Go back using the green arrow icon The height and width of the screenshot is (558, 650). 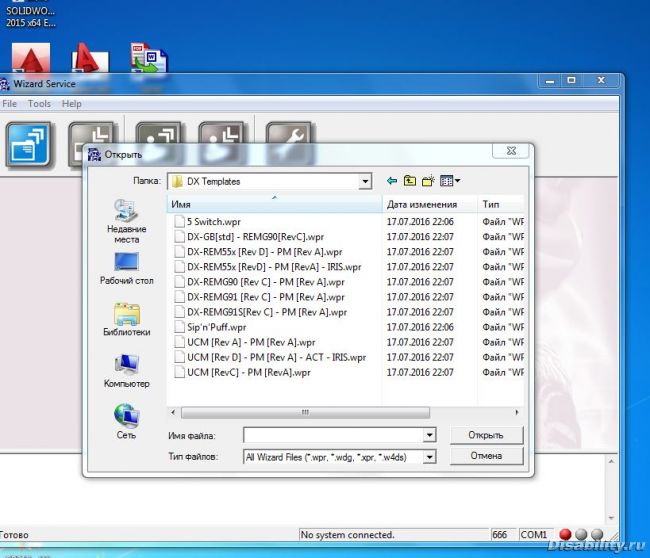pos(392,181)
